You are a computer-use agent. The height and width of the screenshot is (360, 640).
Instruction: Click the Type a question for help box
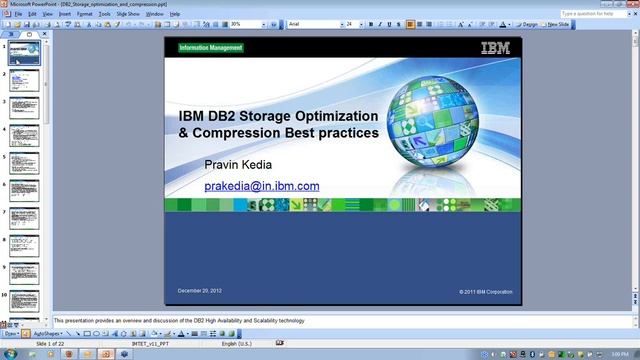click(x=593, y=14)
